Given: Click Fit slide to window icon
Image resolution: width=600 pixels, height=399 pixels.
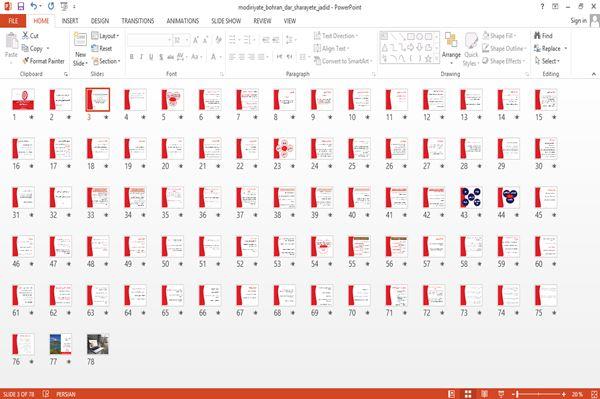Looking at the screenshot, I should 594,394.
